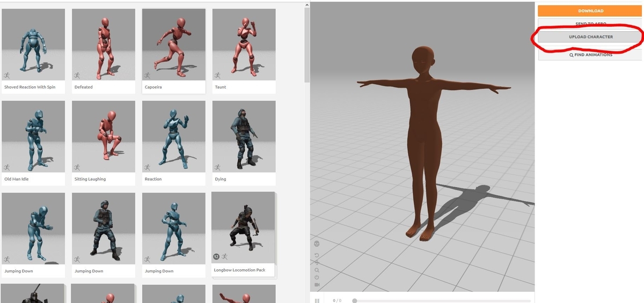This screenshot has height=303, width=644.
Task: Click running-man icon on Defeated card
Action: 77,76
